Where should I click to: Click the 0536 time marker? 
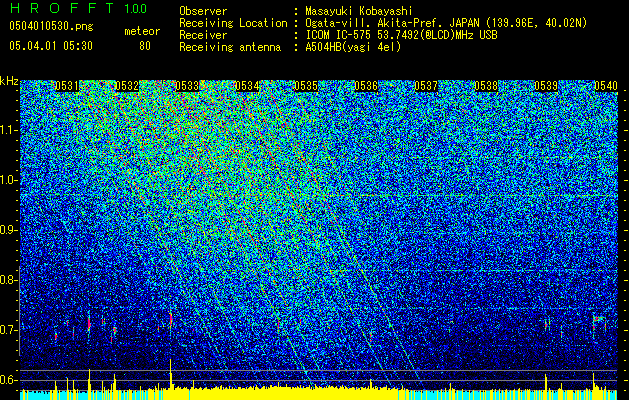(x=366, y=86)
